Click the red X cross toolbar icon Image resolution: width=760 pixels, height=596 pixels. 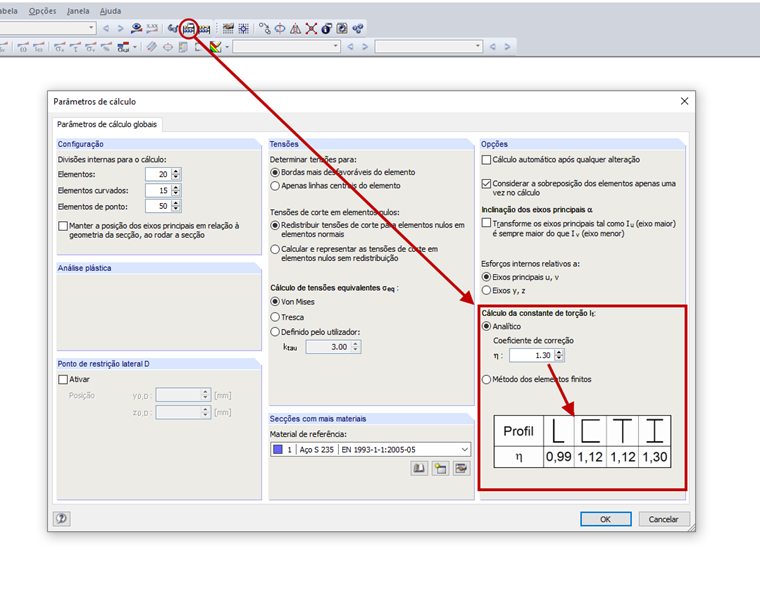click(311, 29)
